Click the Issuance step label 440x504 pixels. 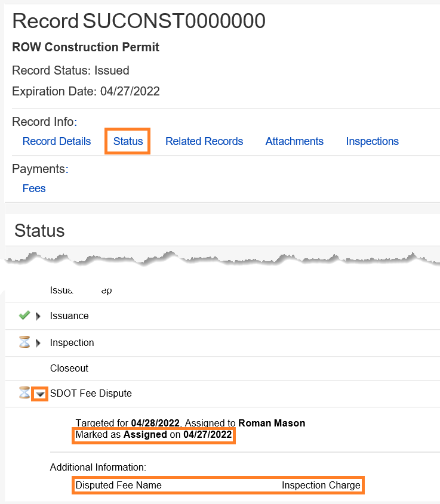click(x=69, y=316)
